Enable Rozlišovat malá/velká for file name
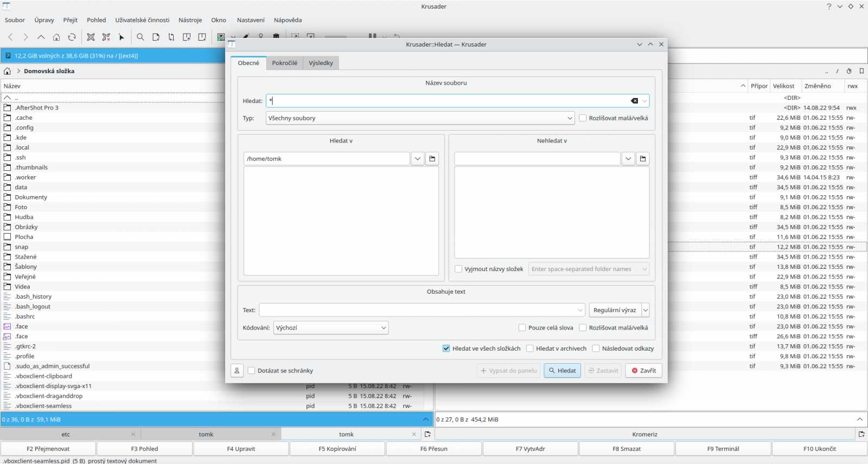Screen dimensions: 868x464 click(x=614, y=118)
